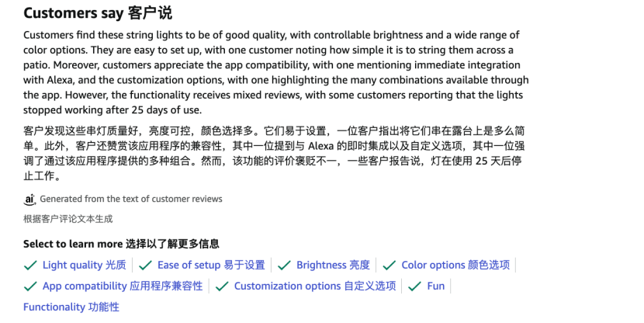
Task: Click the Generated from customer reviews text
Action: coord(131,199)
